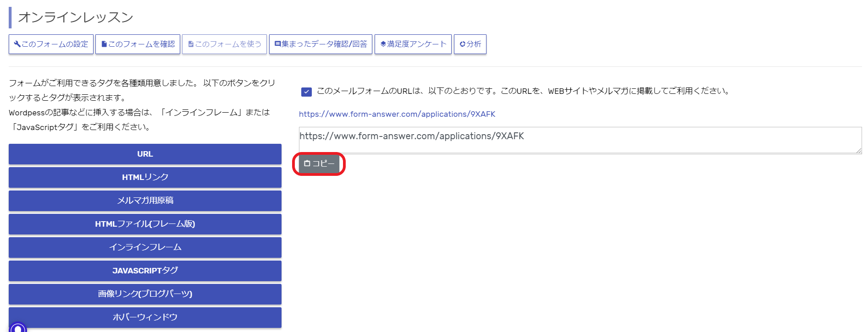Open the 分析 analysis button
The width and height of the screenshot is (868, 332).
click(470, 44)
